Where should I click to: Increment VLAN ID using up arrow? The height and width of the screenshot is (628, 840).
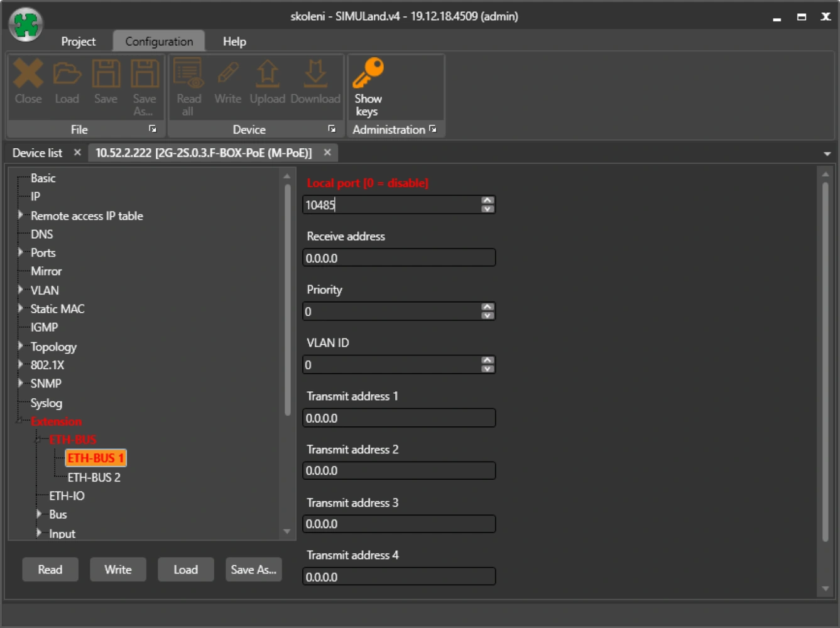(x=488, y=360)
